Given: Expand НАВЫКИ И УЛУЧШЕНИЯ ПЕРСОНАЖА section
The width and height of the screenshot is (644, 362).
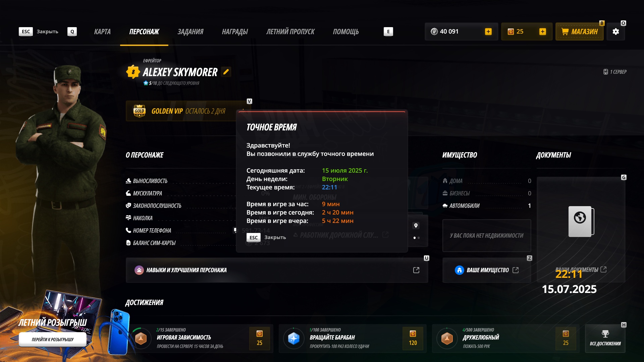Looking at the screenshot, I should (277, 270).
